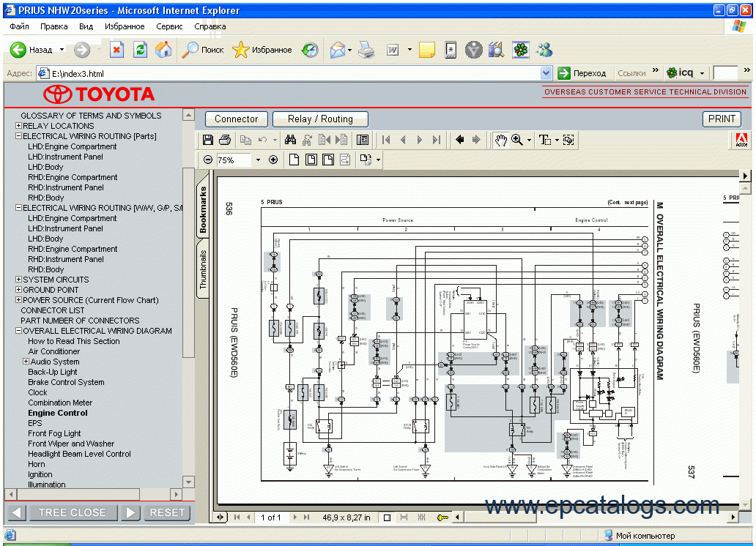Click the PRINT button
Viewport: 756px width, 546px height.
coord(722,119)
